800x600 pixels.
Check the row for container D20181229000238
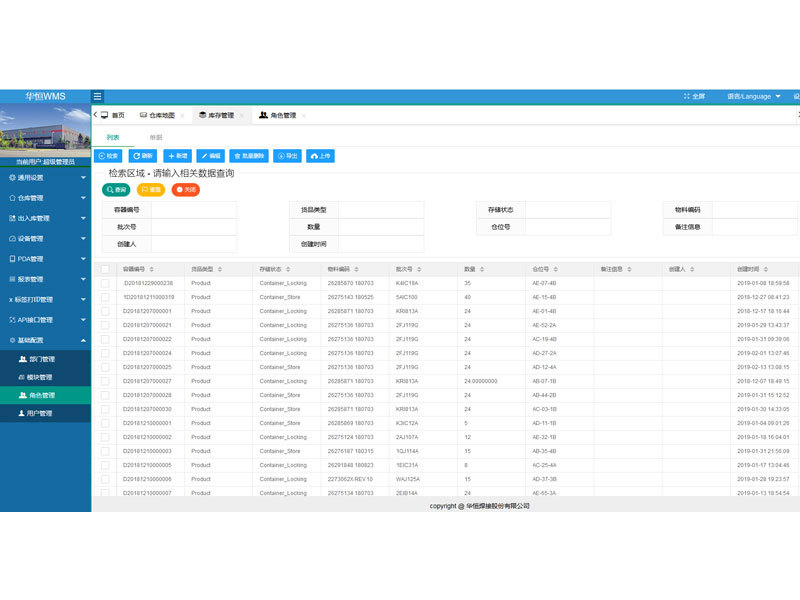tap(105, 283)
